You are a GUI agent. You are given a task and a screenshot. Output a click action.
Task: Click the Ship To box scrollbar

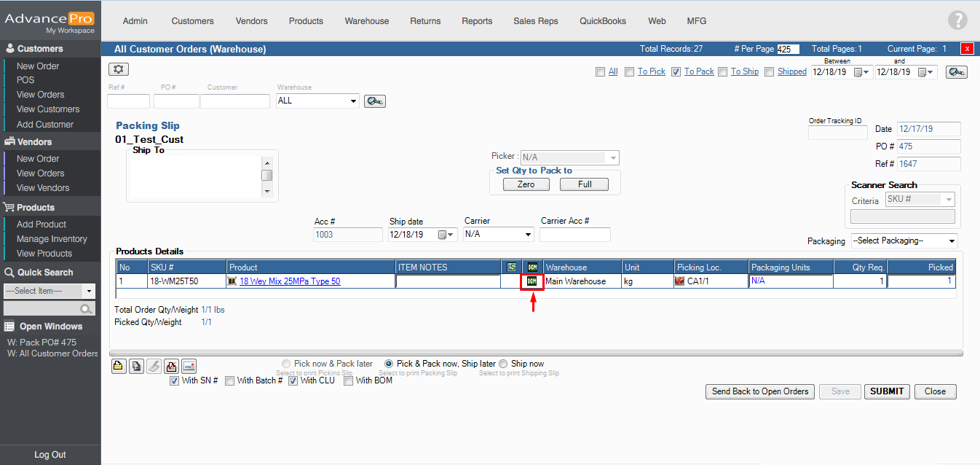(x=267, y=176)
